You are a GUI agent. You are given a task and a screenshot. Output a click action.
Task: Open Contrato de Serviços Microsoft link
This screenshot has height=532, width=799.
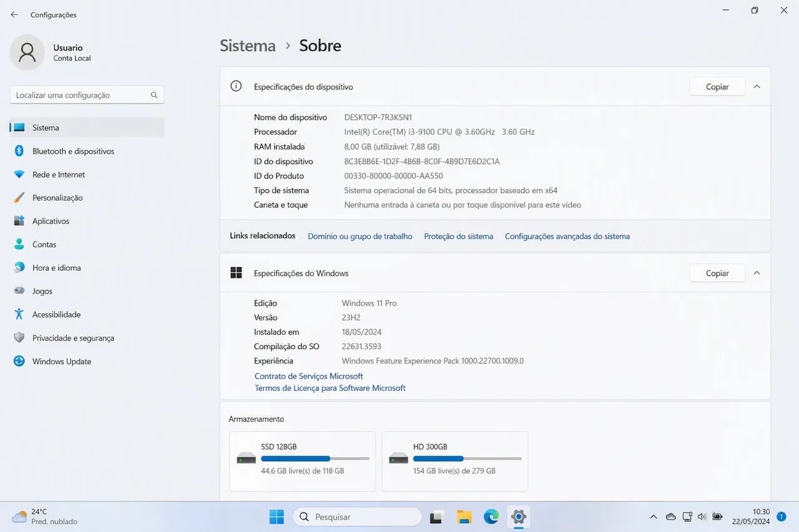(308, 376)
